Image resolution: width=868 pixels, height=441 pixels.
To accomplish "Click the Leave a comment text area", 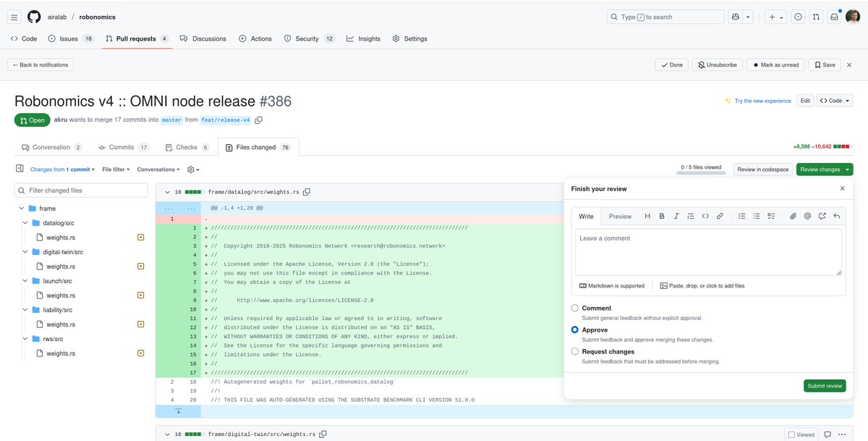I will [x=708, y=252].
